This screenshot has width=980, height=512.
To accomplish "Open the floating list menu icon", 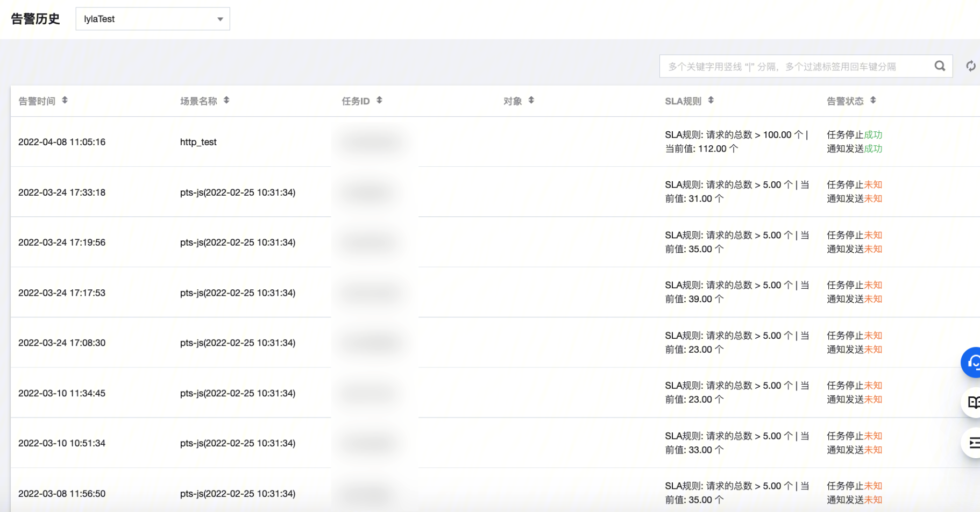I will point(971,443).
